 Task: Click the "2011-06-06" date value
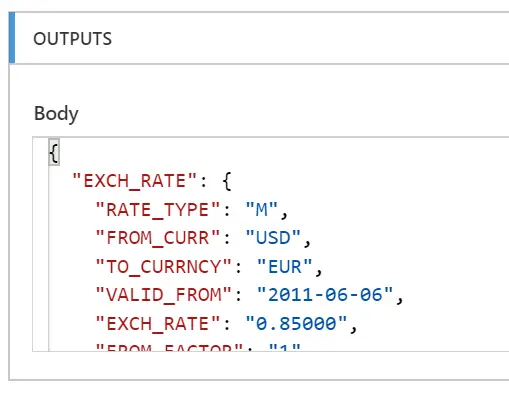pyautogui.click(x=325, y=295)
